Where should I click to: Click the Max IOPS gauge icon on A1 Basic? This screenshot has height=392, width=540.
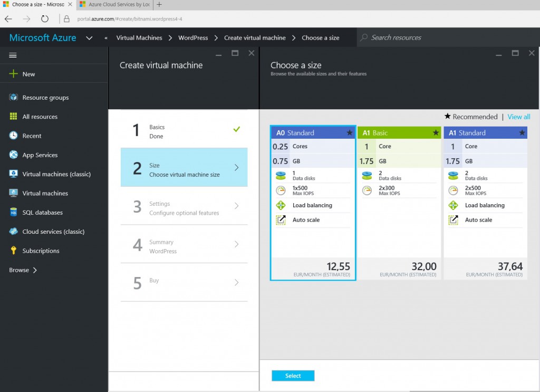click(x=367, y=190)
